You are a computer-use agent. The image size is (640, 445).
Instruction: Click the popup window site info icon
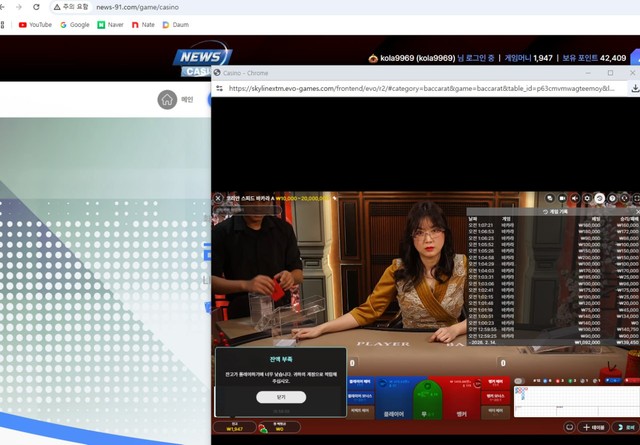click(x=219, y=88)
